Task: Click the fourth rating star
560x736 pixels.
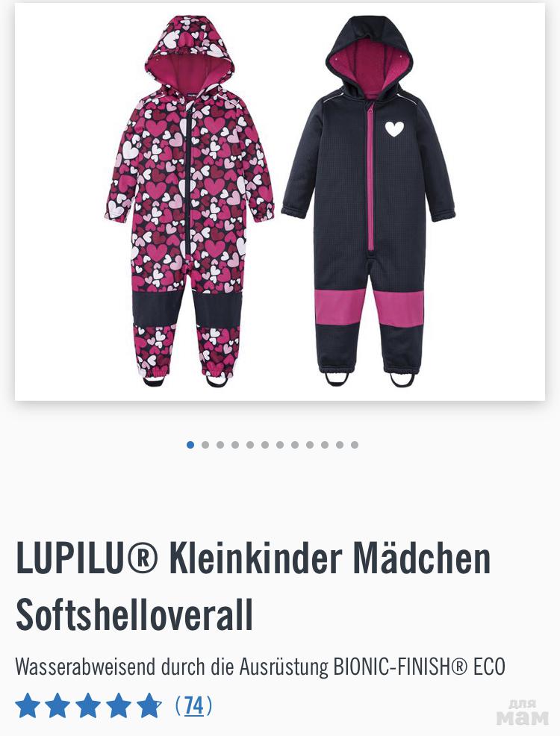Action: click(x=119, y=705)
